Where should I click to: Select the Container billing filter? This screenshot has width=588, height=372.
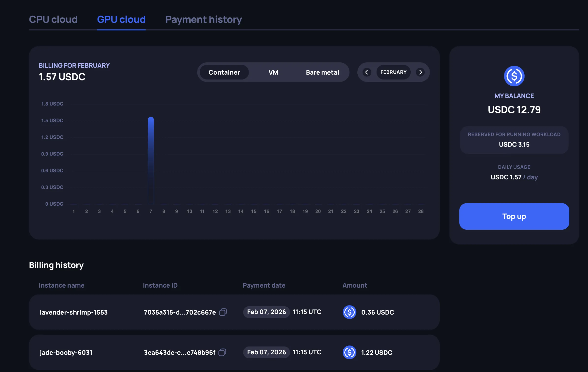(x=224, y=72)
